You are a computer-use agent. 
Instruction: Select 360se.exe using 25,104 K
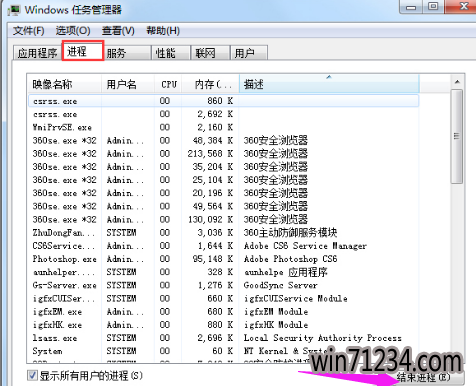pos(223,180)
